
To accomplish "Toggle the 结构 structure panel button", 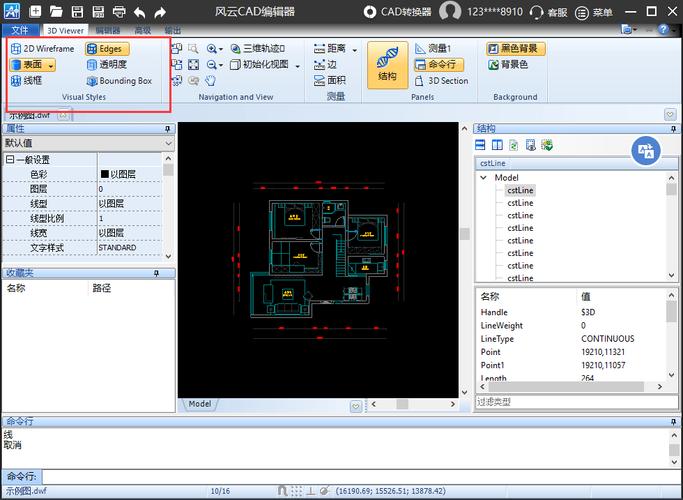I will [x=387, y=64].
